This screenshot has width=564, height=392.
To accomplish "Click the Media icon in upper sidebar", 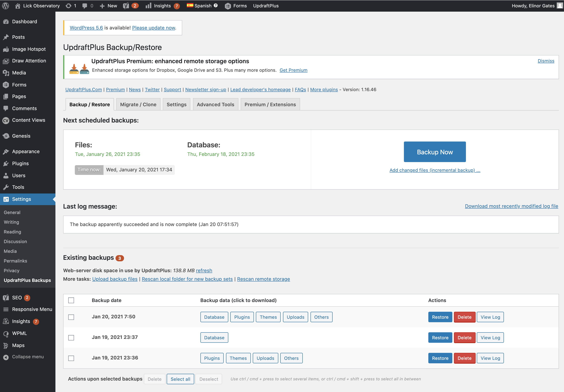I will pyautogui.click(x=6, y=73).
